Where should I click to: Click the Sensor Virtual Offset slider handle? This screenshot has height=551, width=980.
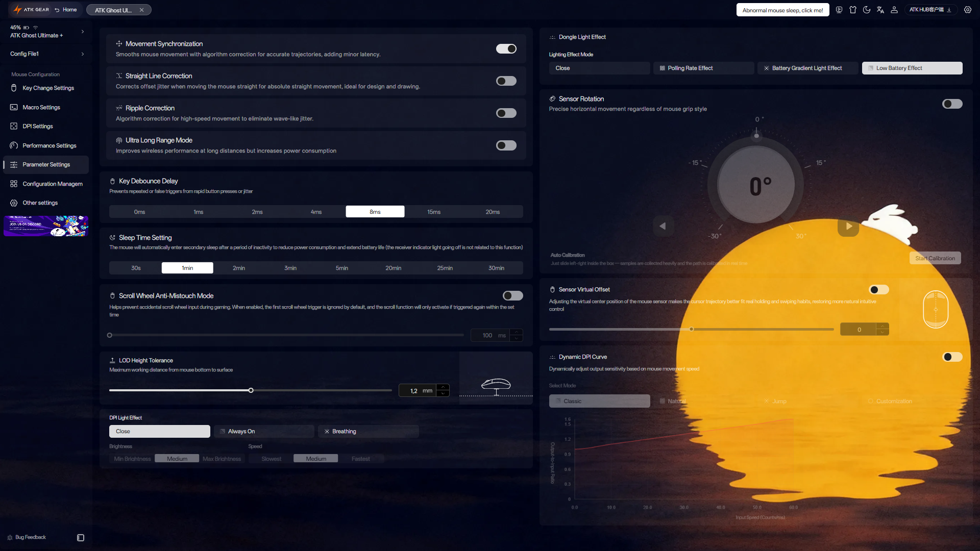tap(692, 329)
